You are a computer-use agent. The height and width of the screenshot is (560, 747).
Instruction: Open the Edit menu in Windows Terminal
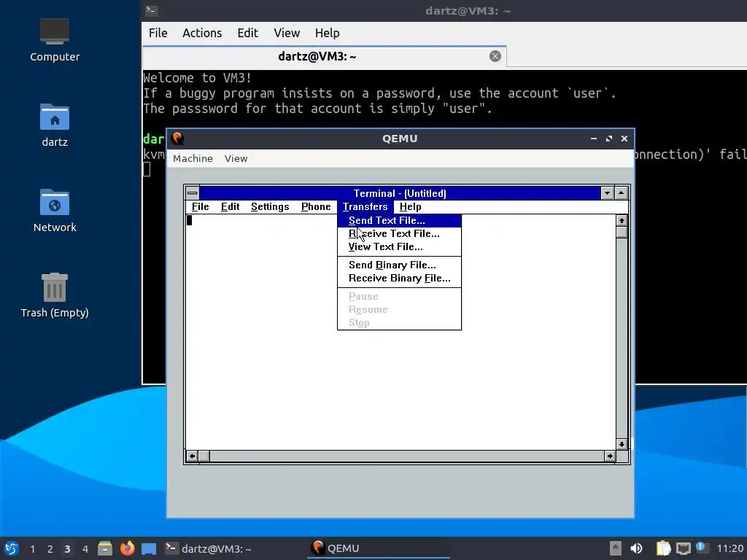(230, 206)
